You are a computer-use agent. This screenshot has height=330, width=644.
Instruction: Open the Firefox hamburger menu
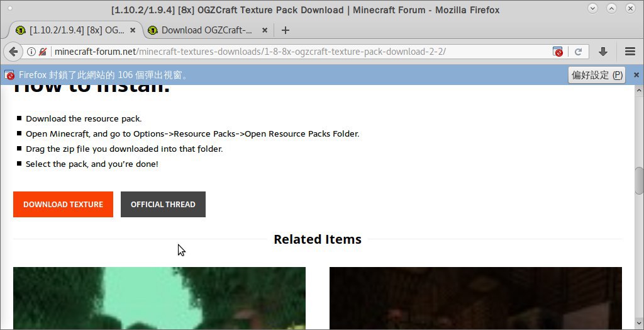630,52
